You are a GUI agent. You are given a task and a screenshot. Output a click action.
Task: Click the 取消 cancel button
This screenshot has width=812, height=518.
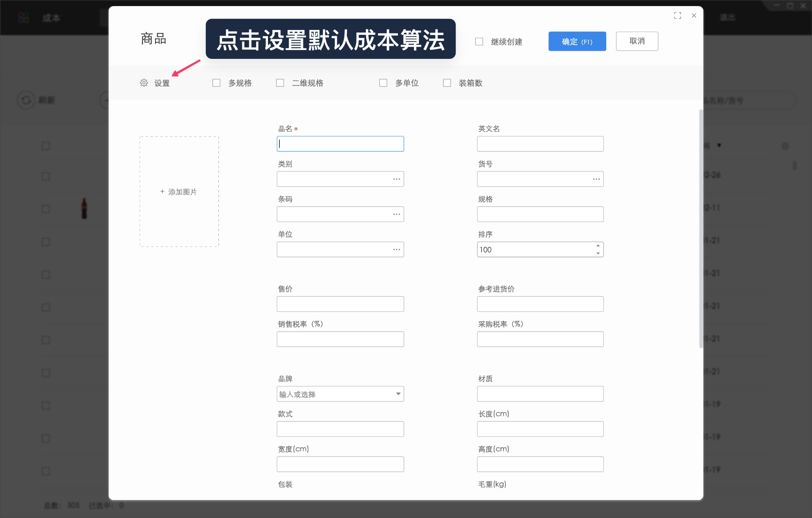point(637,41)
